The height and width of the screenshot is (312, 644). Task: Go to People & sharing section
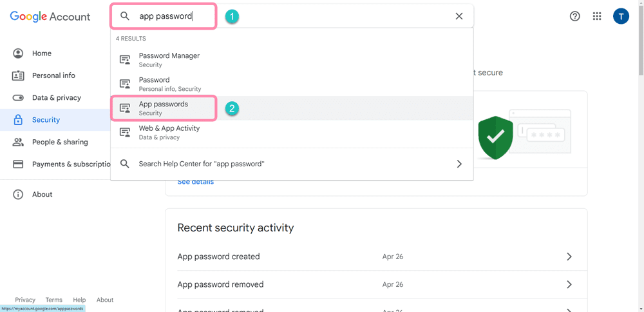tap(59, 142)
